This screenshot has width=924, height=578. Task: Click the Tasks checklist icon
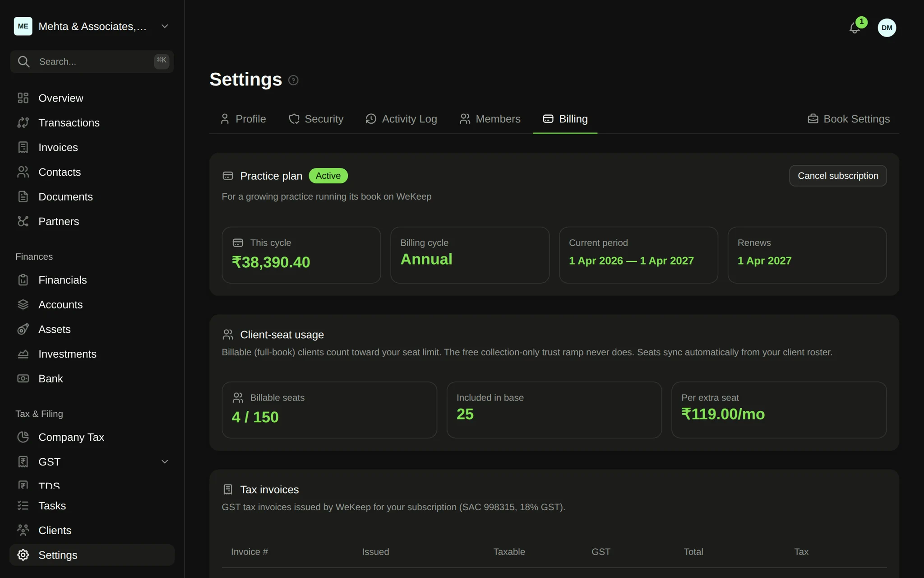point(23,506)
